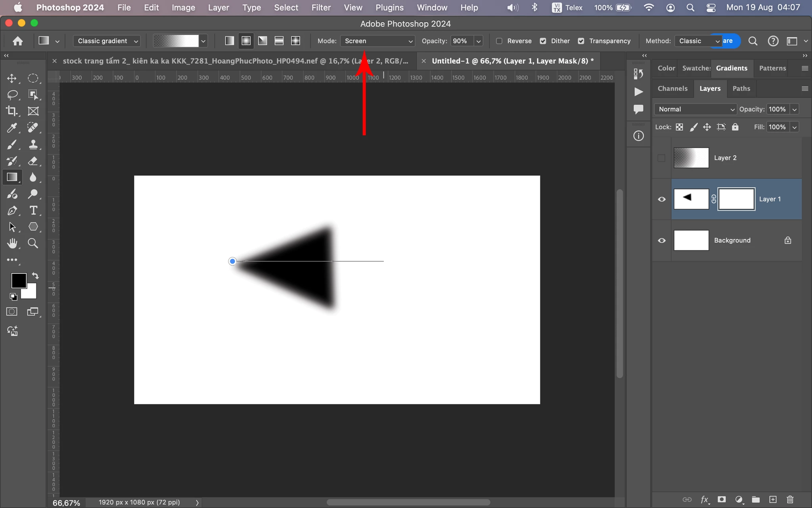This screenshot has width=812, height=508.
Task: Expand the Classic gradient type dropdown
Action: pos(107,41)
